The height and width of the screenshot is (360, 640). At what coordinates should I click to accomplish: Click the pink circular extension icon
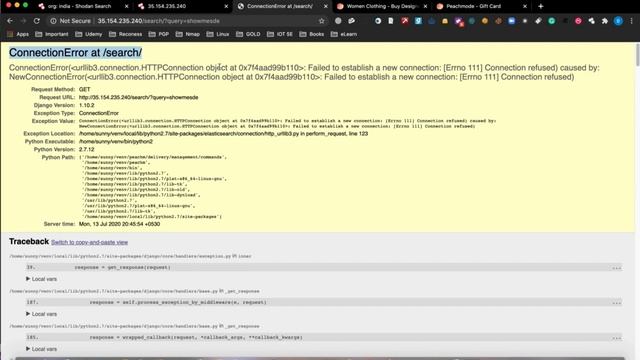(x=578, y=21)
